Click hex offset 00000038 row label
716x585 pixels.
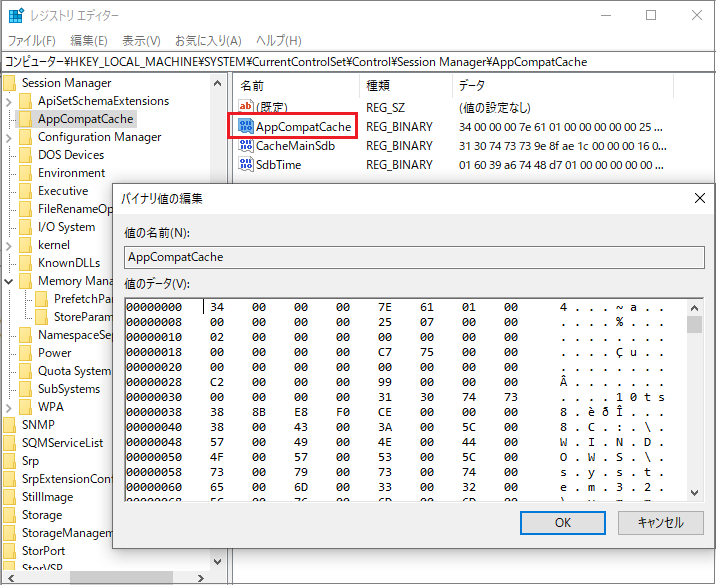pyautogui.click(x=154, y=412)
